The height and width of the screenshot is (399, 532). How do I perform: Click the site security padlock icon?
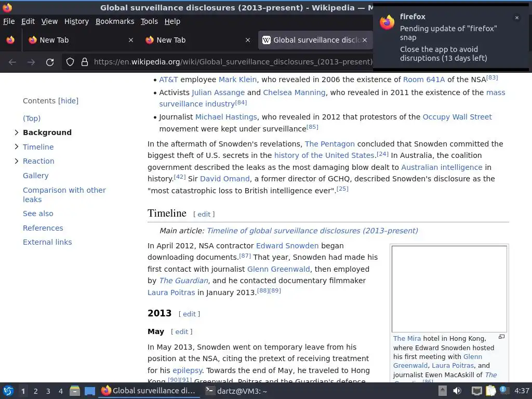[85, 62]
